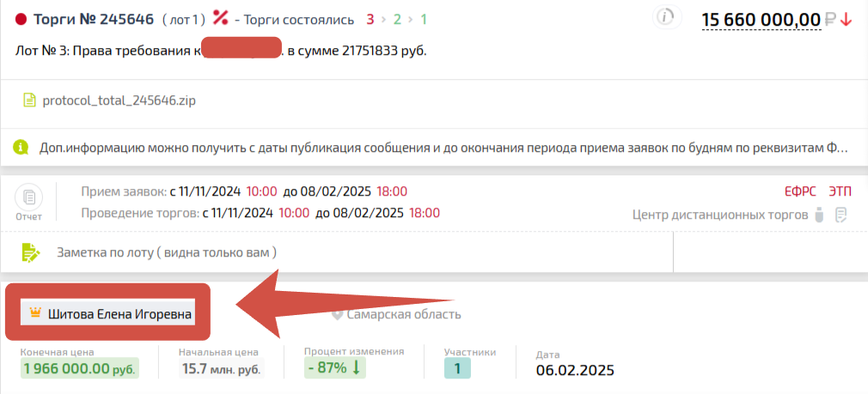868x394 pixels.
Task: Select the Самарская область region
Action: [404, 314]
